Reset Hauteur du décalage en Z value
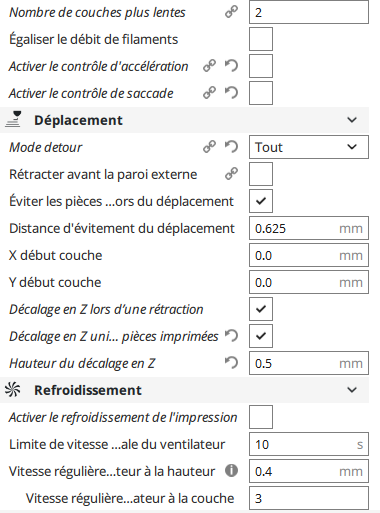 coord(231,363)
